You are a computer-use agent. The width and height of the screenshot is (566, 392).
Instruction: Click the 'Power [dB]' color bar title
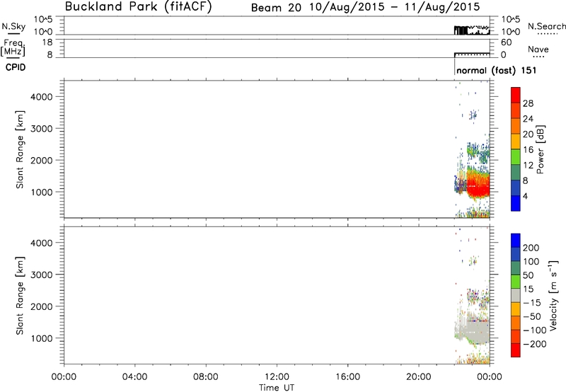[540, 149]
